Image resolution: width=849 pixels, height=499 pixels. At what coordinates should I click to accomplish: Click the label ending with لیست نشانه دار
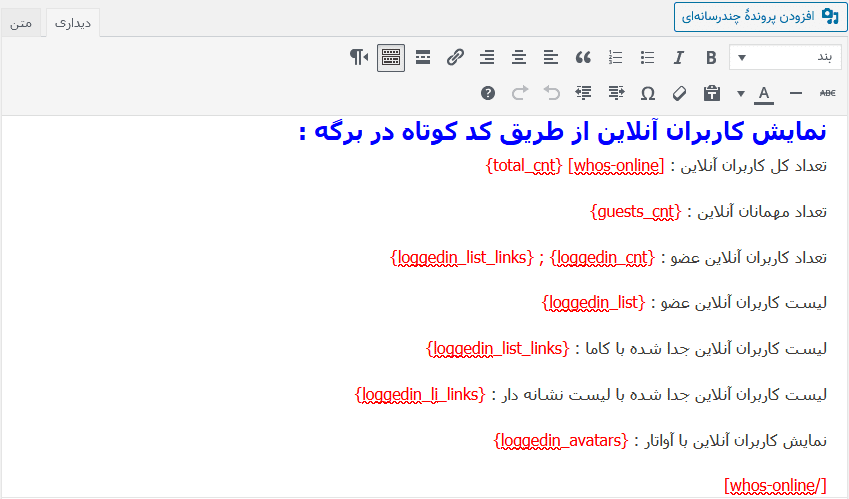point(665,395)
